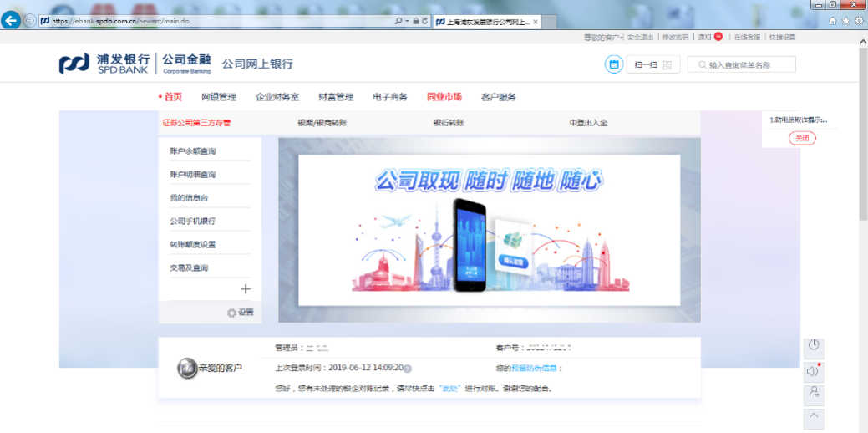
Task: Click the power icon in right sidebar
Action: pyautogui.click(x=814, y=346)
